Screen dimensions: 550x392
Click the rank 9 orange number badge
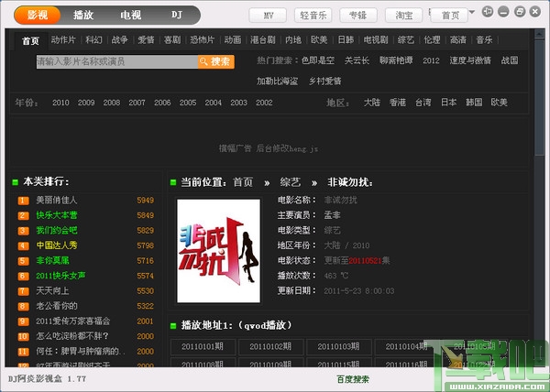click(23, 321)
